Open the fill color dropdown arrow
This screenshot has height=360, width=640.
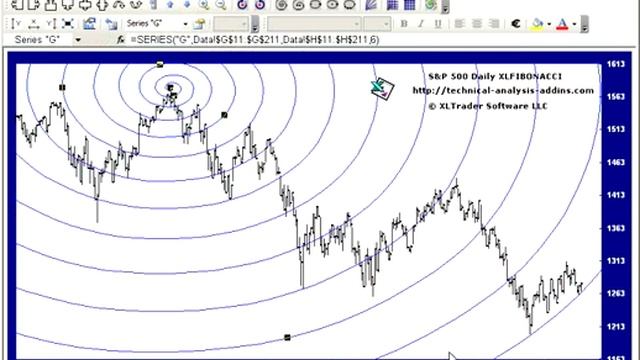click(x=549, y=24)
